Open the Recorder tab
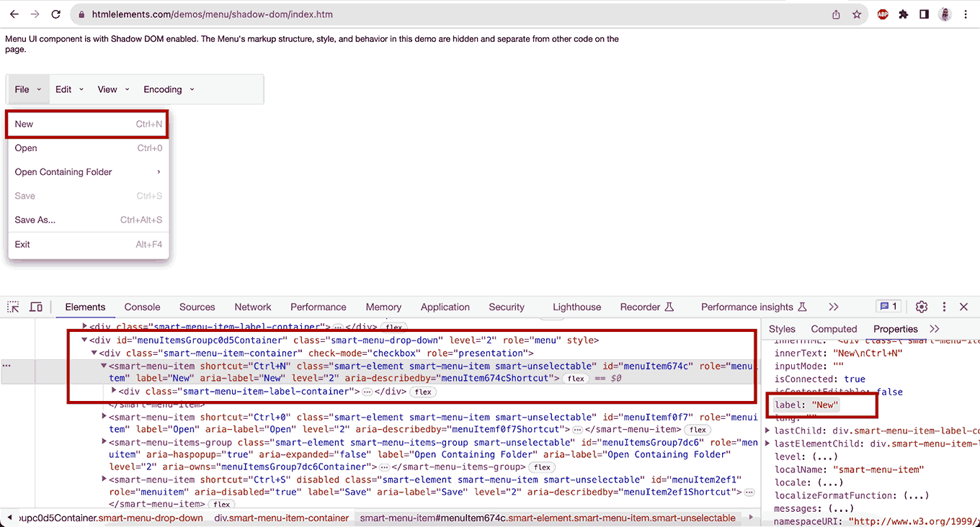This screenshot has height=527, width=980. click(646, 307)
